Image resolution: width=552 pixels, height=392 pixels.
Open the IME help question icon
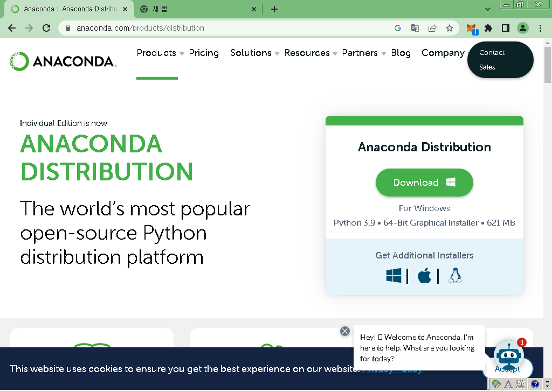coord(535,384)
